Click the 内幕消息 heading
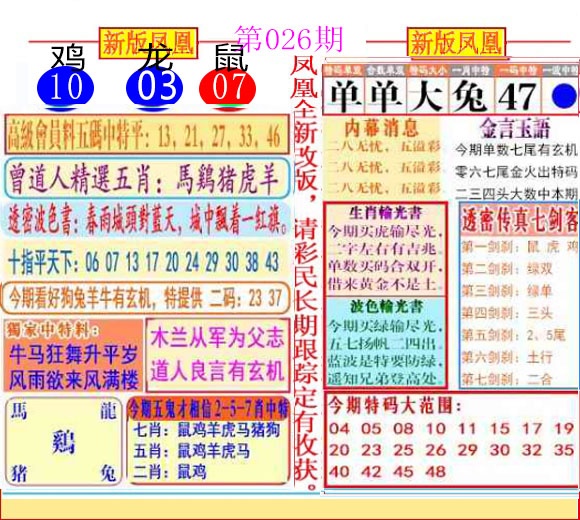The image size is (580, 520). pyautogui.click(x=382, y=128)
